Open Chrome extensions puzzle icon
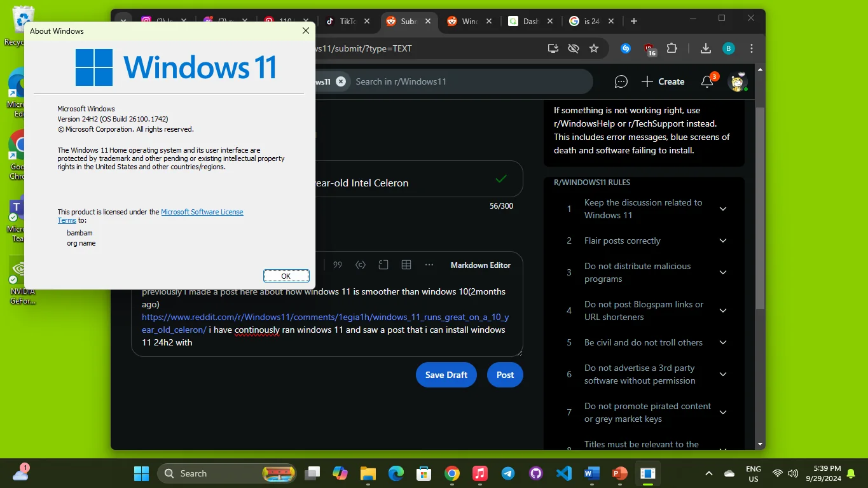This screenshot has height=488, width=868. 672,48
